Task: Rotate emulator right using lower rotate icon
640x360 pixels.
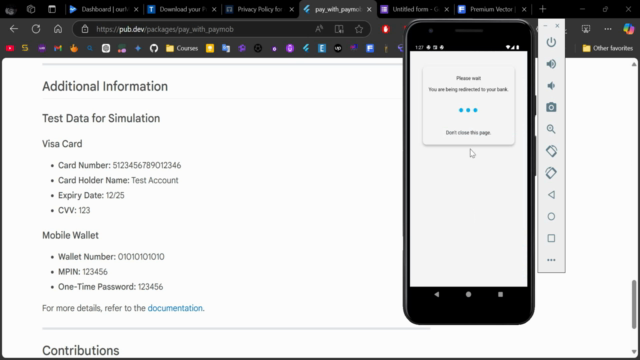Action: point(551,173)
